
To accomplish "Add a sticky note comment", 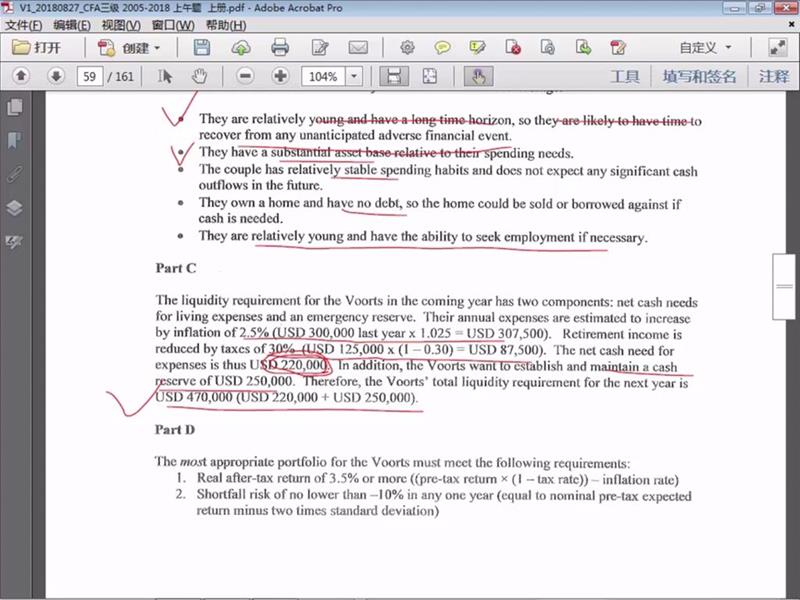I will coord(441,47).
